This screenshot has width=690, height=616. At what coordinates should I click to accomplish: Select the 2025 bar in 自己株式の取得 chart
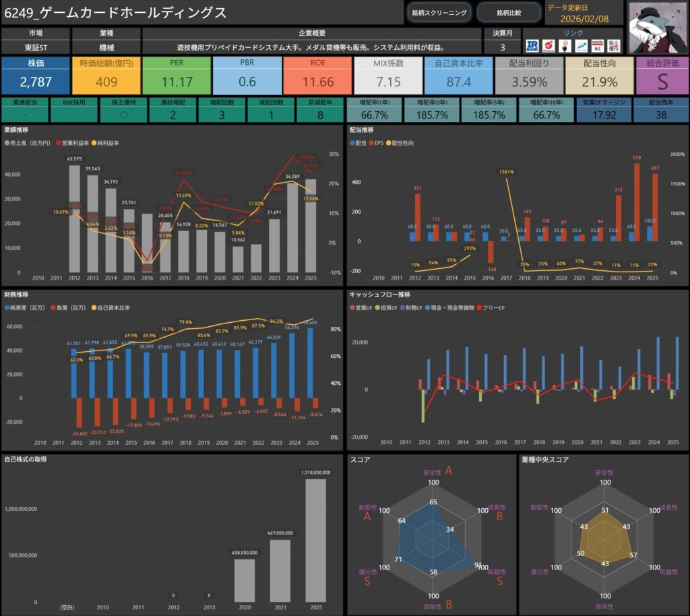[315, 541]
